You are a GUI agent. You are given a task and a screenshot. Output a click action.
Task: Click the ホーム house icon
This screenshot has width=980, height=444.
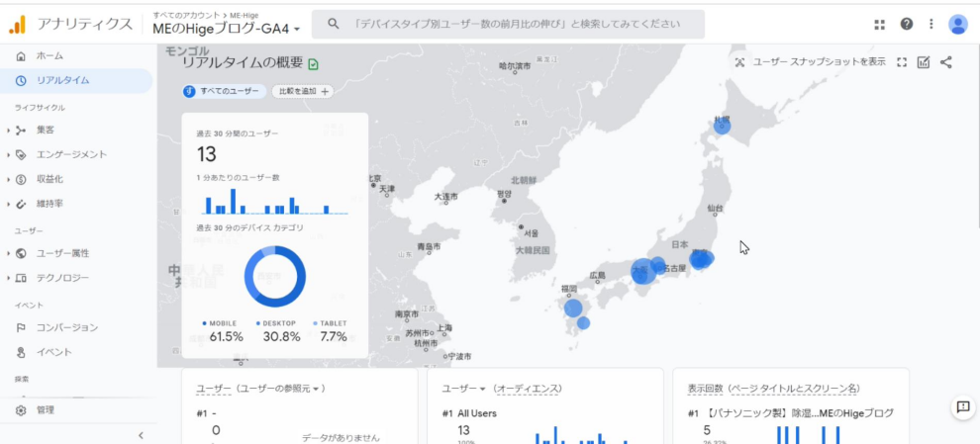pos(21,56)
